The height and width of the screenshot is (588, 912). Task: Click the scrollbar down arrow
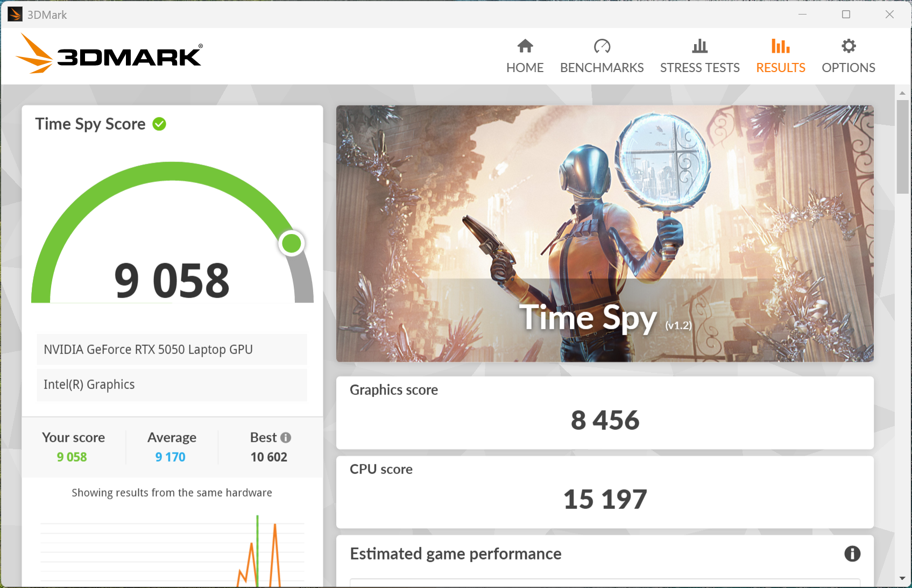tap(902, 578)
